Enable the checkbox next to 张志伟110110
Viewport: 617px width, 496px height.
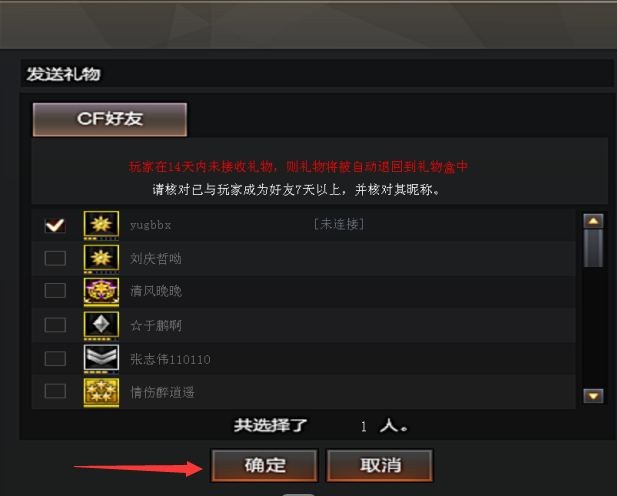[x=55, y=359]
